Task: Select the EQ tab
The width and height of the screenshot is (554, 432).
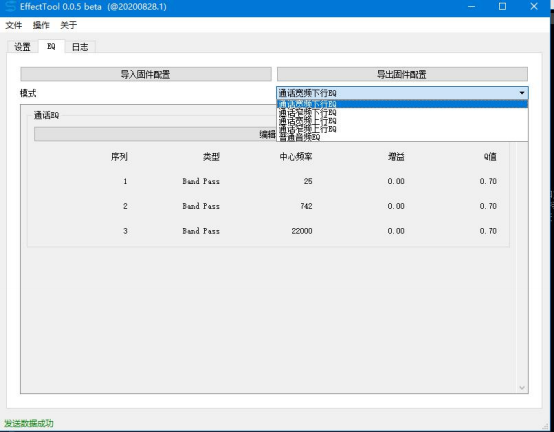Action: point(51,46)
